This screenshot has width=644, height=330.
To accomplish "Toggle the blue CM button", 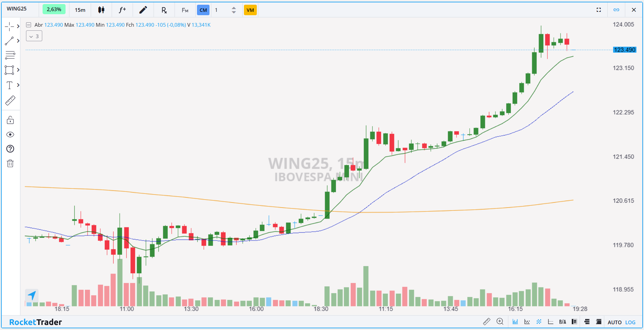I will (203, 10).
